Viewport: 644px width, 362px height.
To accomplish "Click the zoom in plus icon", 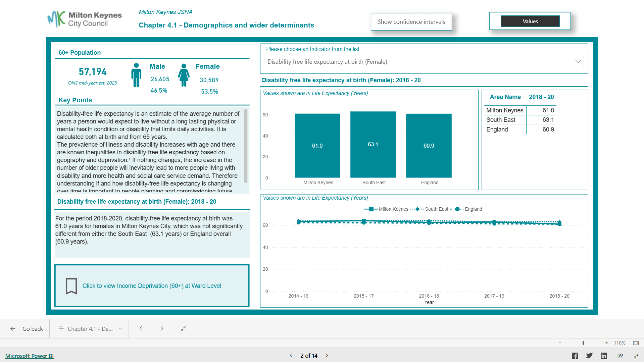I will (607, 343).
